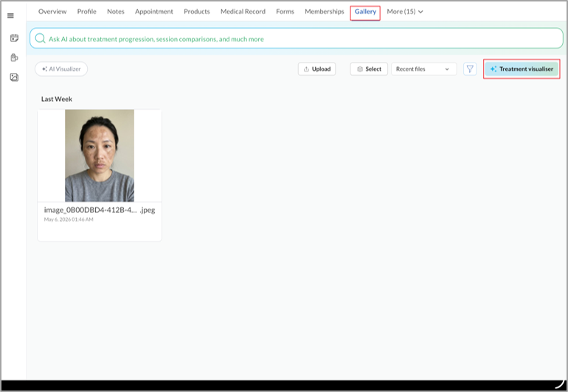
Task: Select the Gallery tab
Action: click(x=365, y=12)
